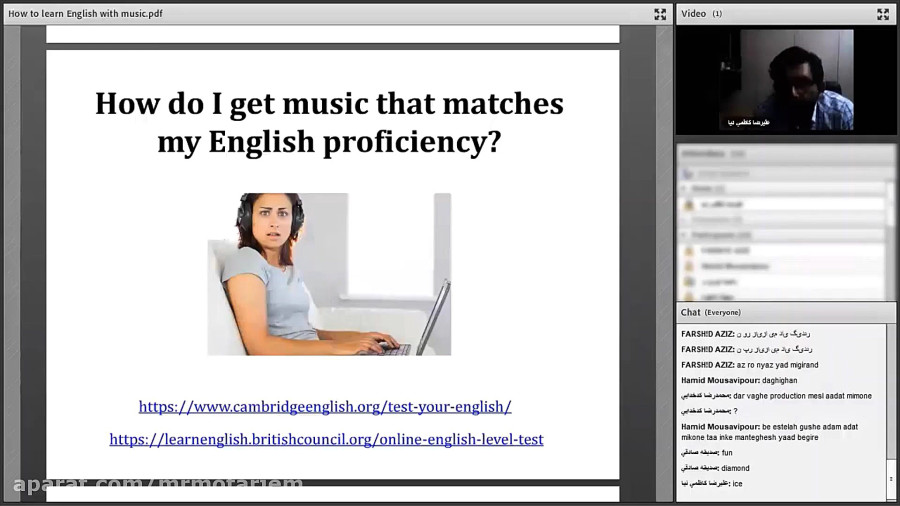Click the attendee view icon under Attendees header
This screenshot has height=506, width=900.
[x=688, y=173]
